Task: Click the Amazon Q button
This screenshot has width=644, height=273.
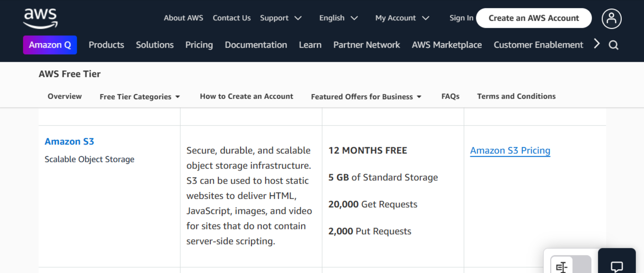Action: coord(50,45)
